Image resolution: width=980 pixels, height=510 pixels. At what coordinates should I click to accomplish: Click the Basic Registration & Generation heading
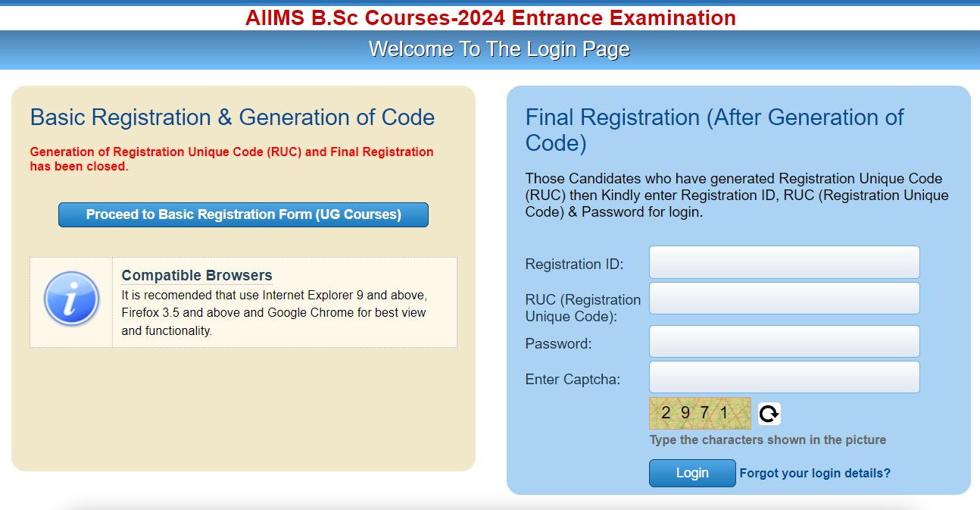click(232, 117)
